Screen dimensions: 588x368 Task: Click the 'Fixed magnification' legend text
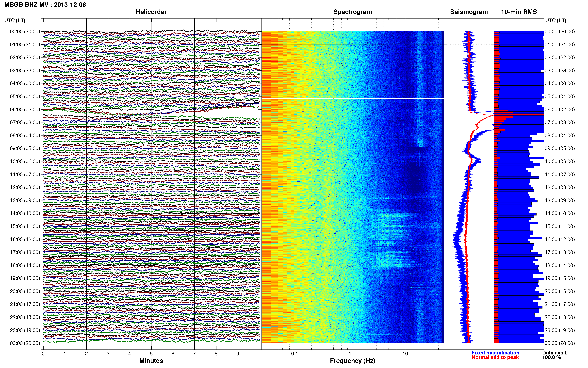(x=495, y=353)
